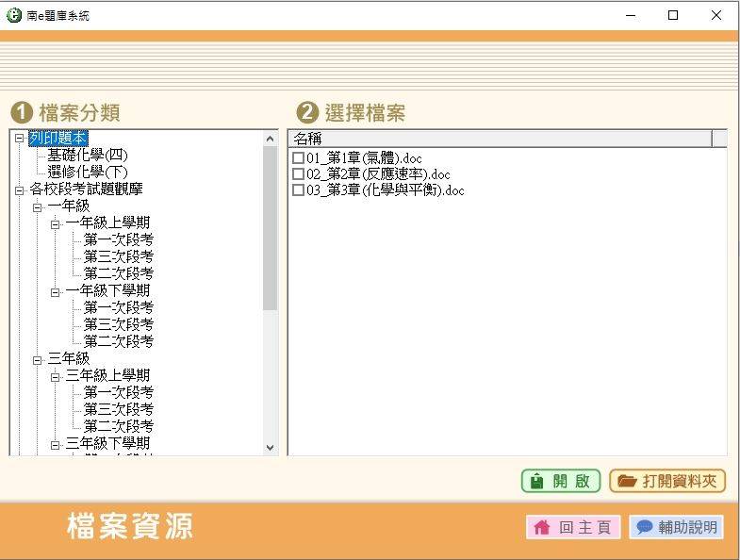This screenshot has width=740, height=560.
Task: Check the 03_第3章(化學與平衡).doc checkbox
Action: click(x=298, y=189)
